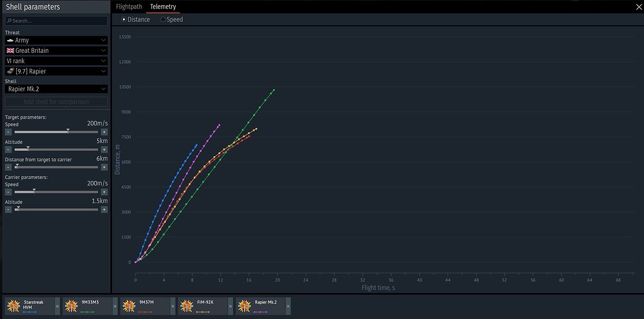Switch to the Telemetry tab
The width and height of the screenshot is (644, 319).
pos(163,6)
